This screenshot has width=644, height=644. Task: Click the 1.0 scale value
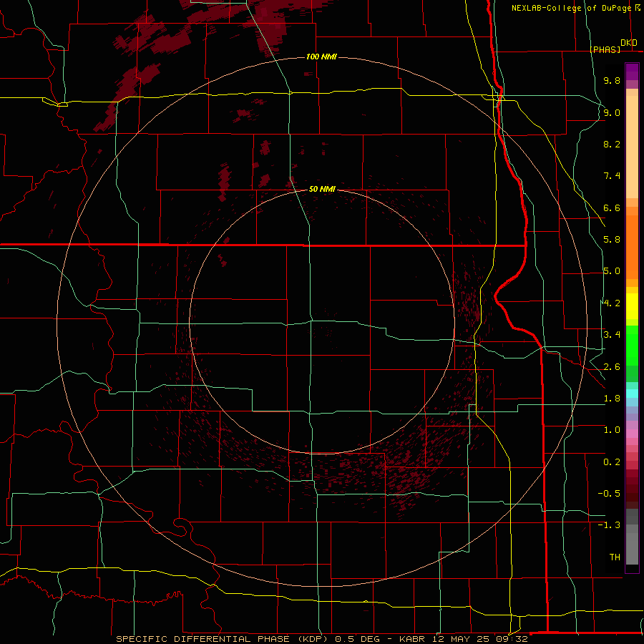[612, 430]
